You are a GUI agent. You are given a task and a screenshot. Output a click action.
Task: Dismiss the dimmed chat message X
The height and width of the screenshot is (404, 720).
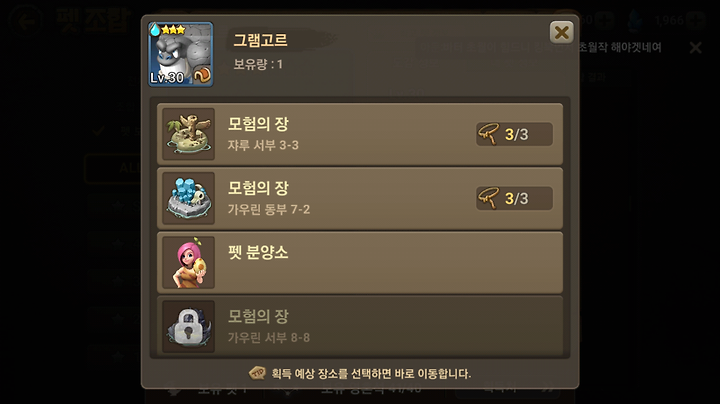point(696,47)
